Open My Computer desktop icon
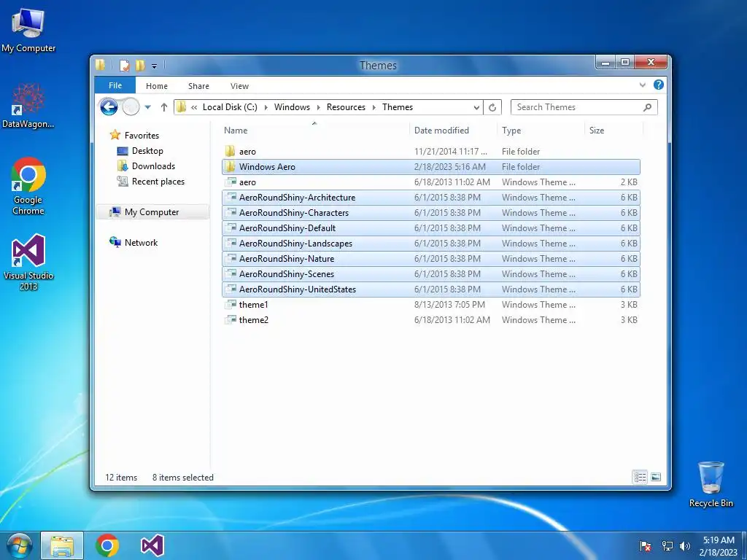Screen dimensions: 747x560 pyautogui.click(x=28, y=29)
